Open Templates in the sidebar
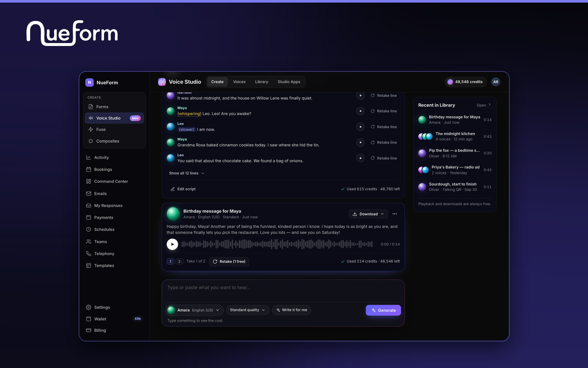Viewport: 588px width, 368px height. pos(114,265)
